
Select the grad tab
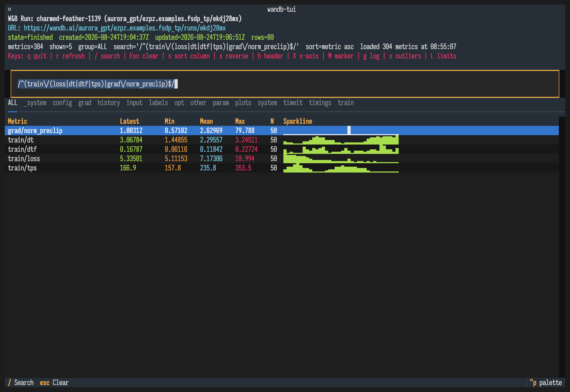85,103
